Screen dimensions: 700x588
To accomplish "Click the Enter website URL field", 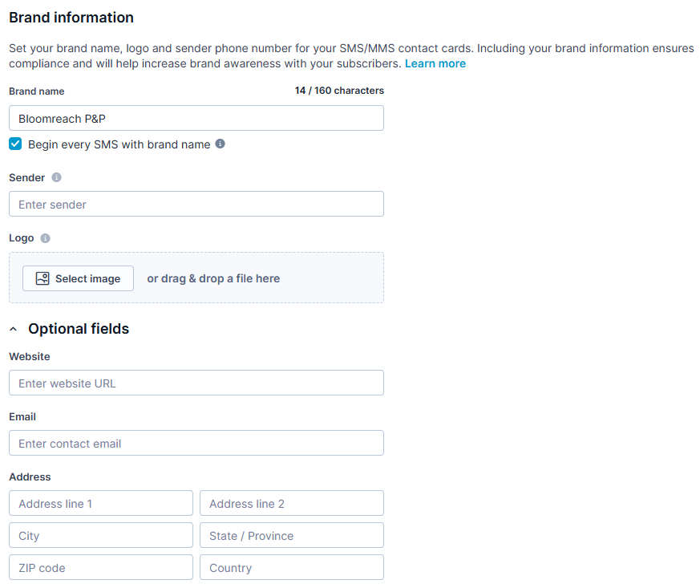I will [196, 383].
